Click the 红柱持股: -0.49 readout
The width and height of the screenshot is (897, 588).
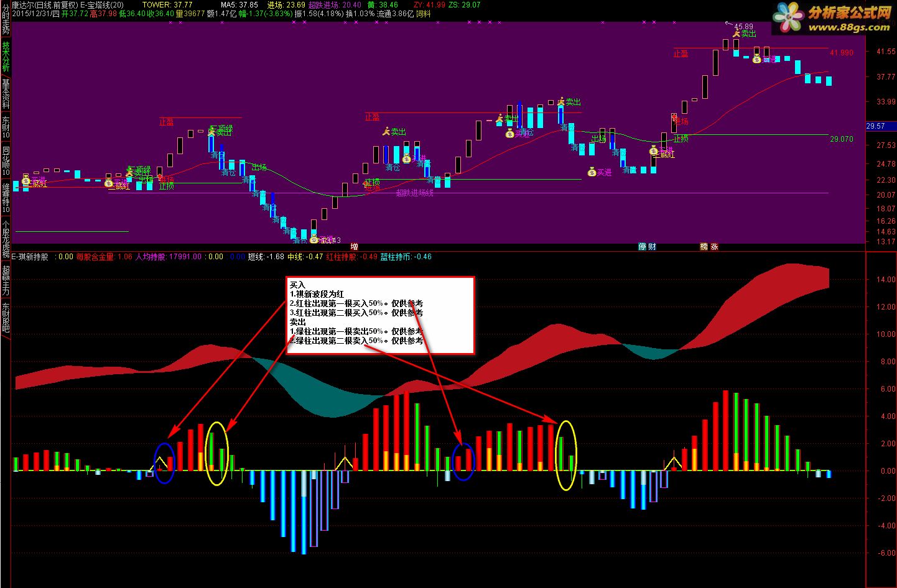point(352,256)
